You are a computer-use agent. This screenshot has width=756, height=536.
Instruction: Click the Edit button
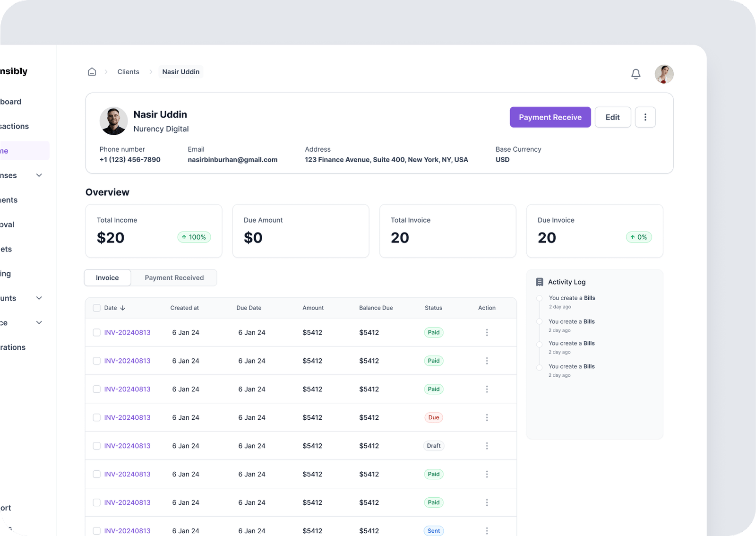612,117
